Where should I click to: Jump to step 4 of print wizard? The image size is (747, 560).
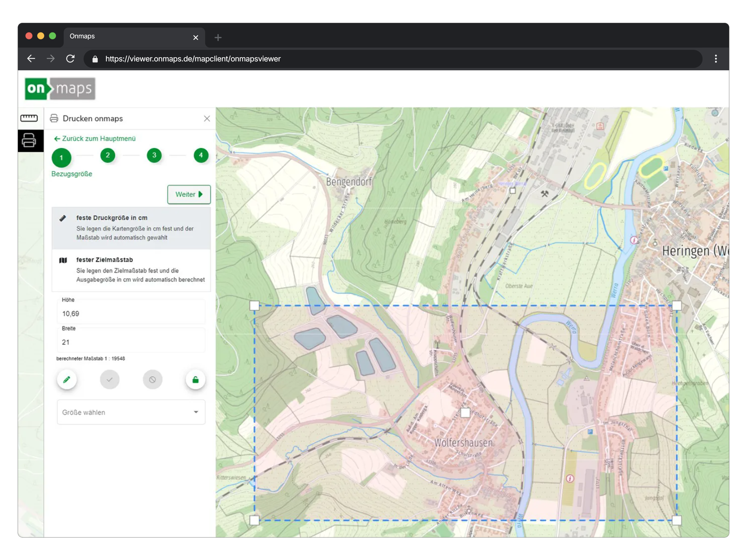201,155
